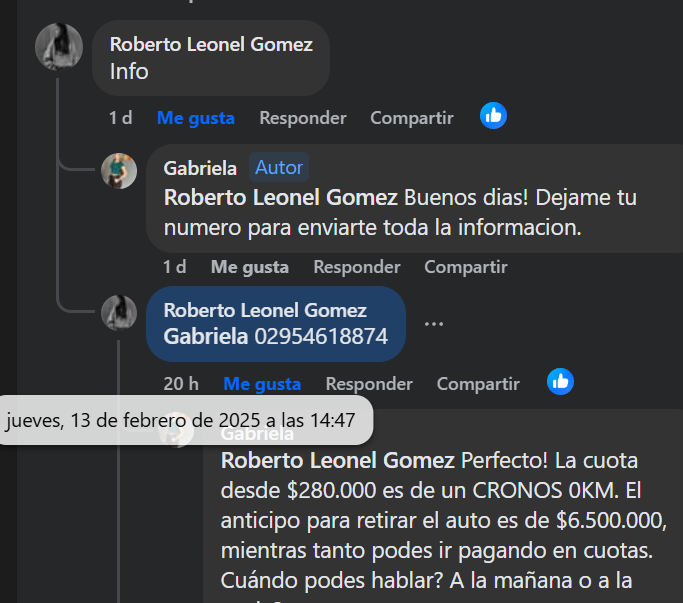Click the 1 d timestamp under Info comment
This screenshot has height=603, width=683.
click(x=120, y=118)
